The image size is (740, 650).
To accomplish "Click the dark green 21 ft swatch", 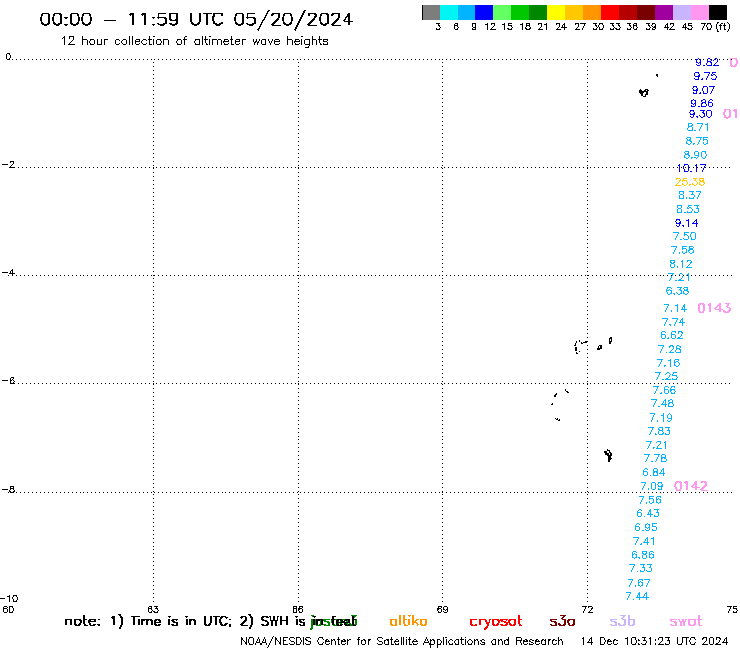I will point(538,12).
